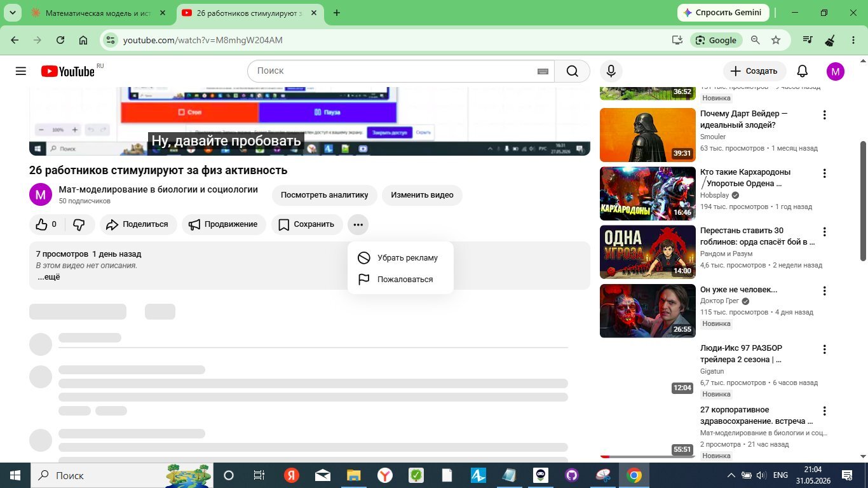Click the address bar URL
Viewport: 868px width, 488px height.
203,40
